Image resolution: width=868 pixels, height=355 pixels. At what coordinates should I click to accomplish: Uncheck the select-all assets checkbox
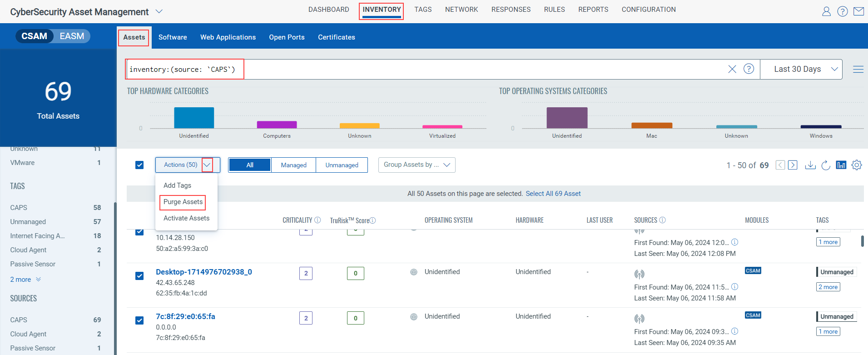point(139,165)
